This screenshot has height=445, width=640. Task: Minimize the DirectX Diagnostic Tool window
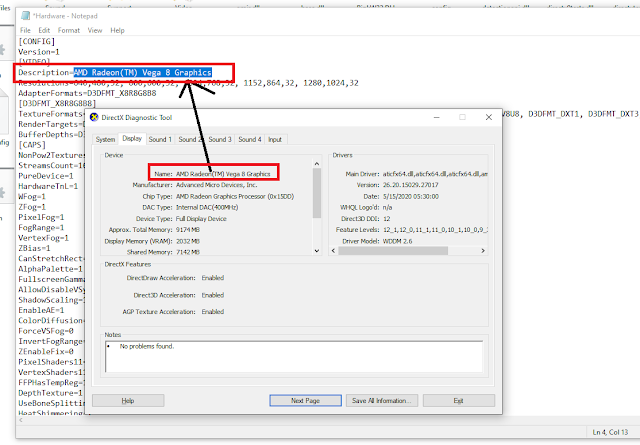436,117
